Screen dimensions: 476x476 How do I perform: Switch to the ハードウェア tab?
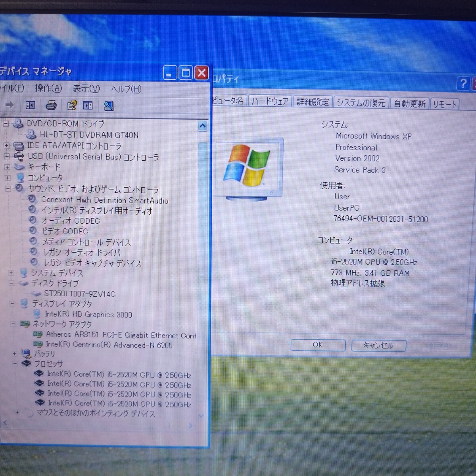click(x=270, y=102)
